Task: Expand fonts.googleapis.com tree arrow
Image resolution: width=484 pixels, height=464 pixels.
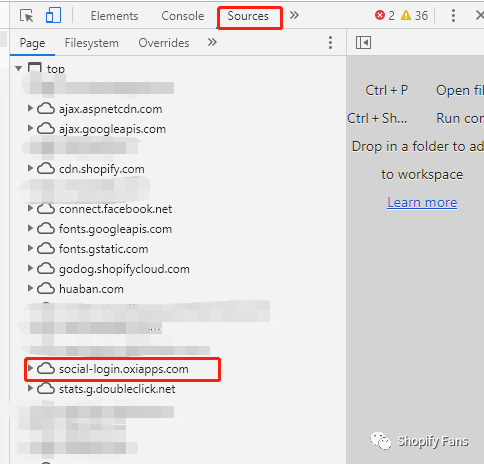Action: click(x=30, y=228)
